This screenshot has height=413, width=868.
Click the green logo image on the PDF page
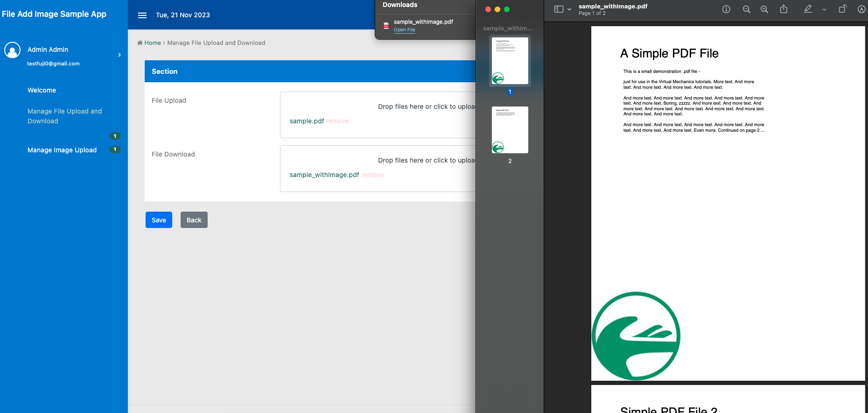[636, 336]
